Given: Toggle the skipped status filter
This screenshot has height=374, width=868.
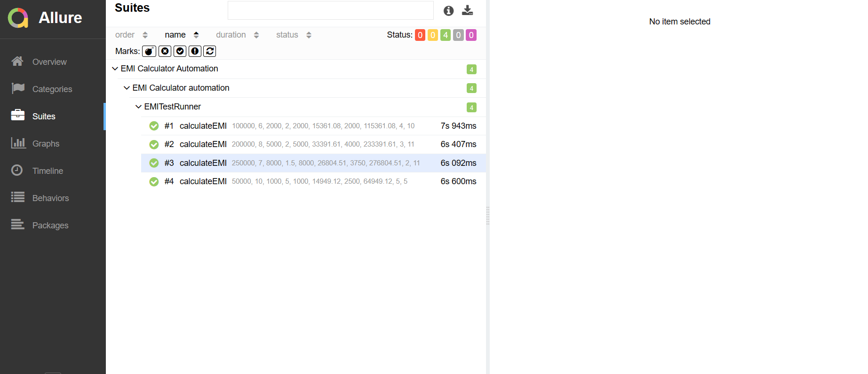Looking at the screenshot, I should (x=458, y=35).
